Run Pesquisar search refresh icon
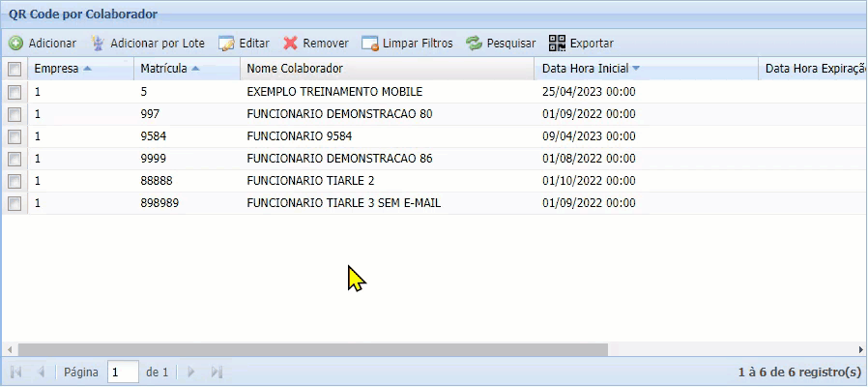 click(474, 44)
